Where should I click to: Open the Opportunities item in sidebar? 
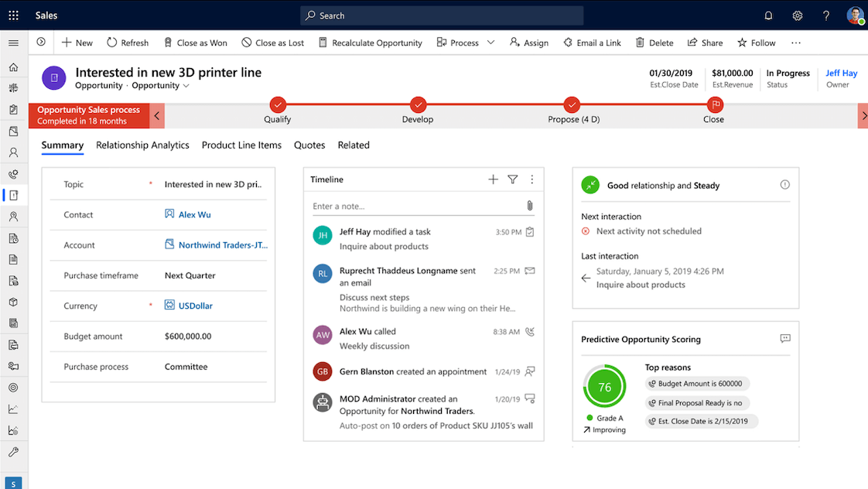point(13,195)
